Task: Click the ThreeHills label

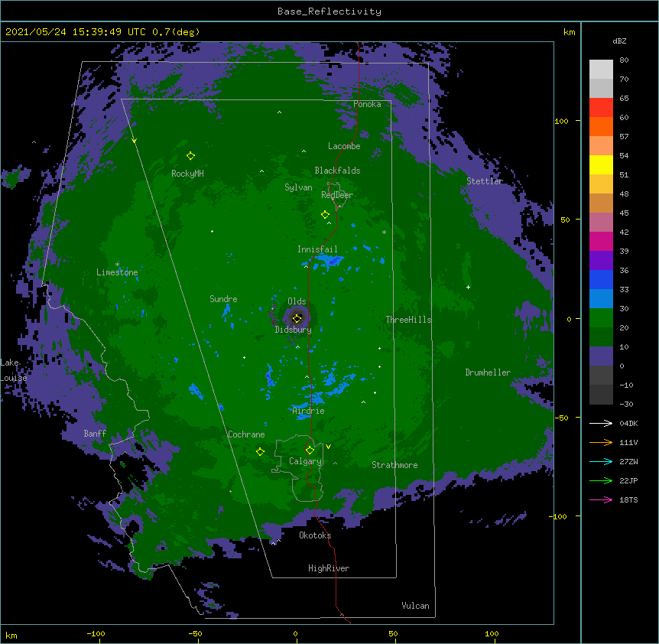Action: [x=408, y=320]
